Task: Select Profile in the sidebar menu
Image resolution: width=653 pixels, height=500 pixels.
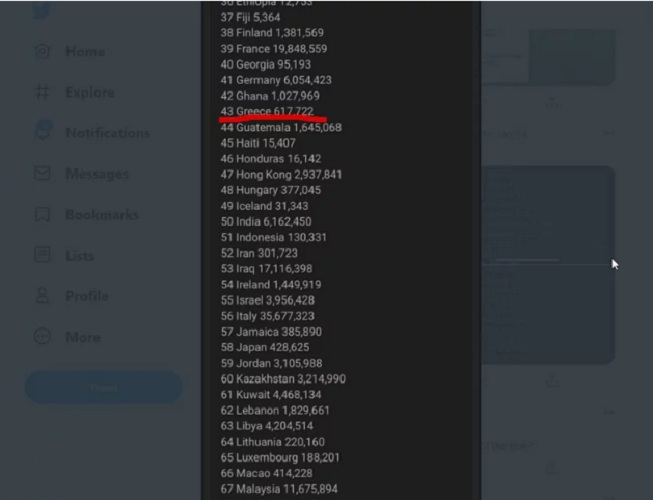Action: (x=87, y=296)
